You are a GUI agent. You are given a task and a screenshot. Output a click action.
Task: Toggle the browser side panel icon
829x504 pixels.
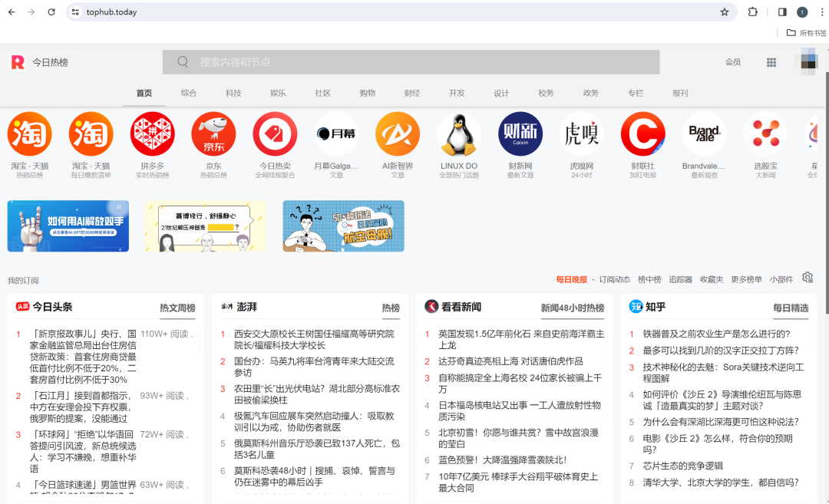(x=782, y=12)
